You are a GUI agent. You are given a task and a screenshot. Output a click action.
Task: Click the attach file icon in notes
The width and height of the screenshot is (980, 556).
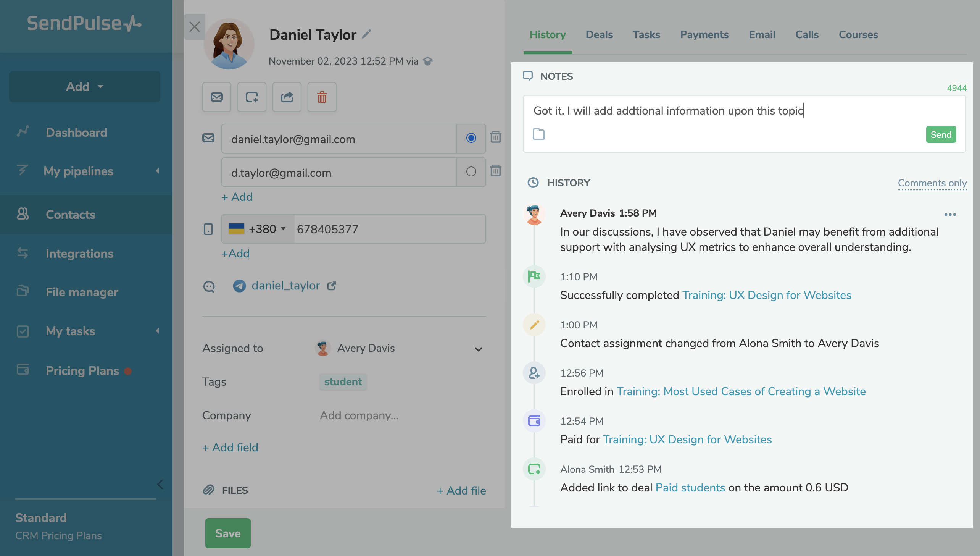tap(538, 134)
